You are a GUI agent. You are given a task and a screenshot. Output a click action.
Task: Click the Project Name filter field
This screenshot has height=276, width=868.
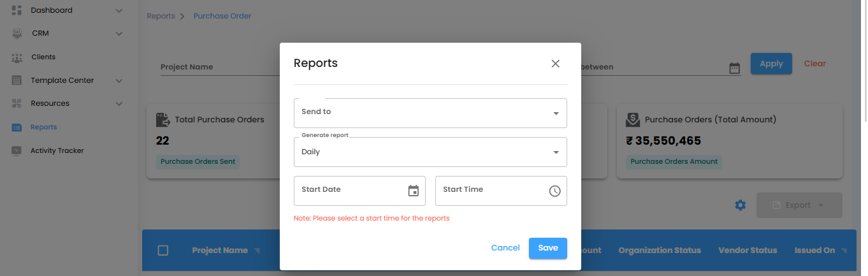tap(210, 67)
